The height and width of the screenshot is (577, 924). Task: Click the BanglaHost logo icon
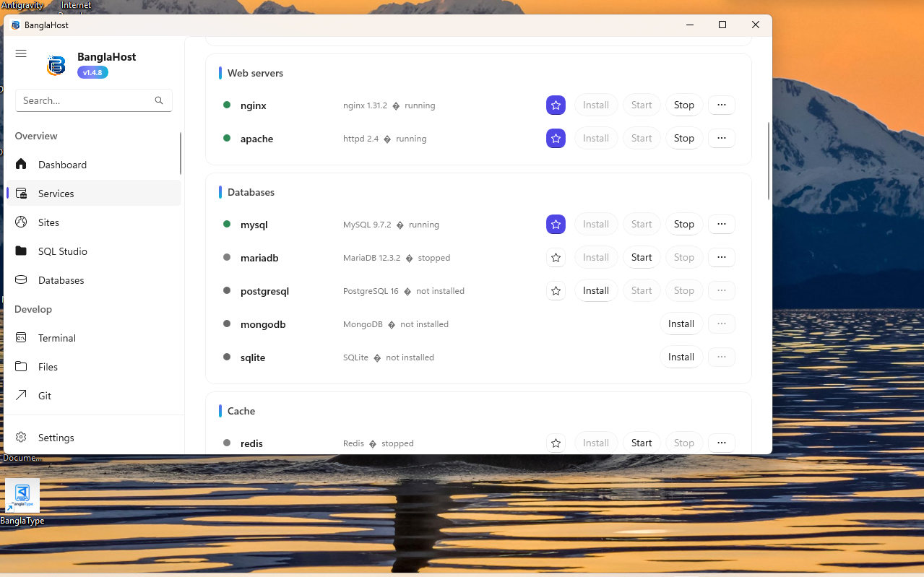tap(56, 66)
